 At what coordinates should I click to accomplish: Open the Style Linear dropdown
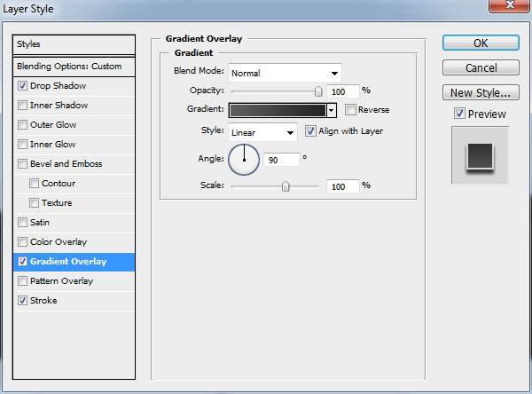(262, 132)
